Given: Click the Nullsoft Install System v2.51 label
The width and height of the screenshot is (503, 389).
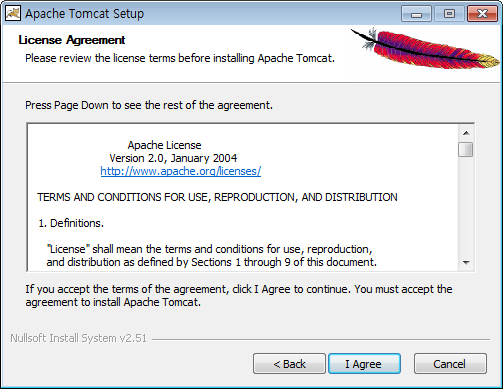Looking at the screenshot, I should click(x=78, y=338).
